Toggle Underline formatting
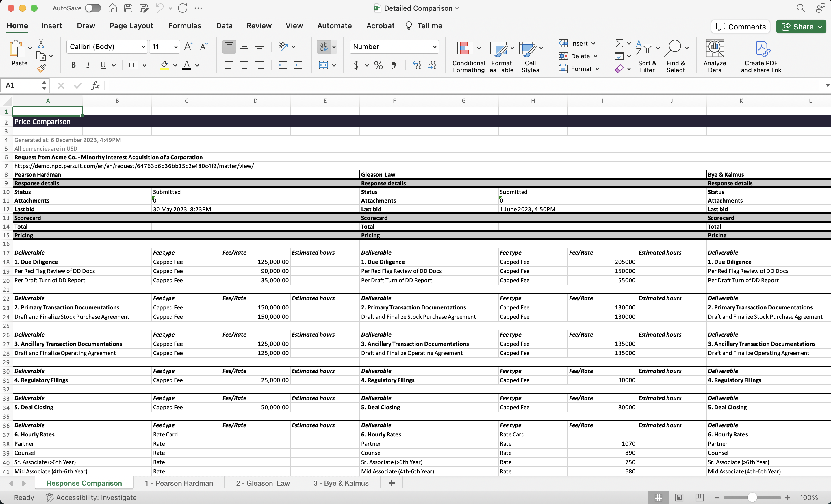The height and width of the screenshot is (504, 831). [103, 65]
